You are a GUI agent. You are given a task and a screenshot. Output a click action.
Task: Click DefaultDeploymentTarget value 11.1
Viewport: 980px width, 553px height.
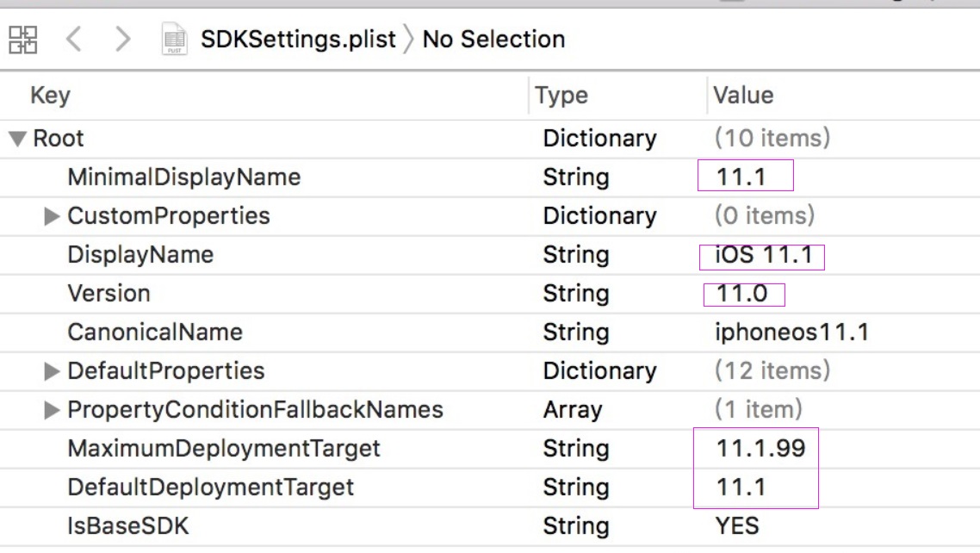741,488
